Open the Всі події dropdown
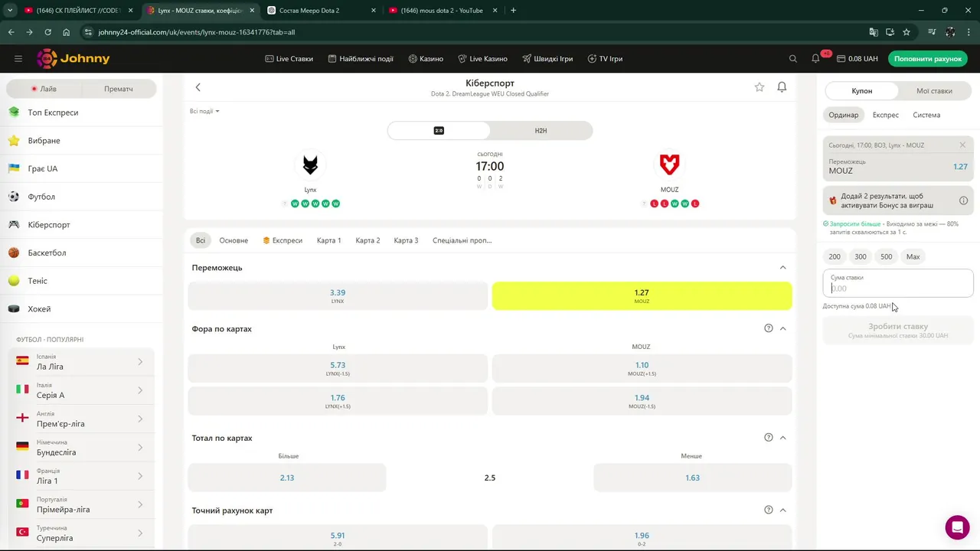 pos(204,111)
